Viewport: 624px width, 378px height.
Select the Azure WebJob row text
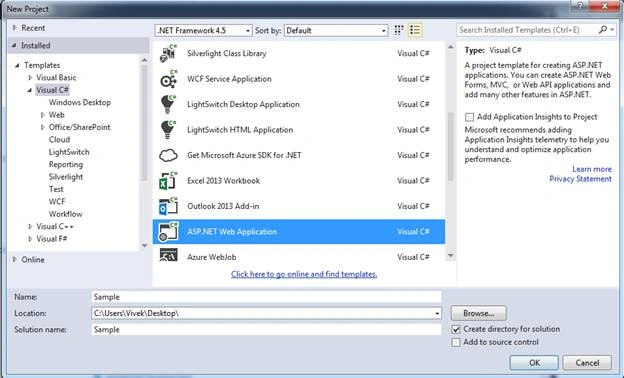pos(212,257)
